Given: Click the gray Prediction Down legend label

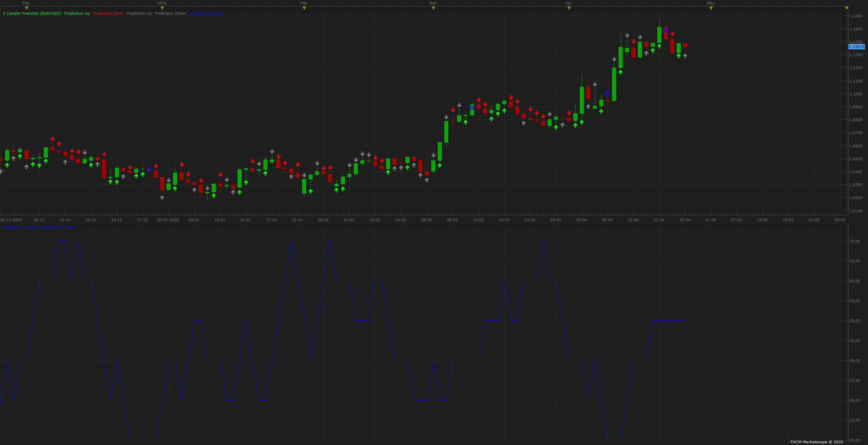Looking at the screenshot, I should [x=170, y=13].
